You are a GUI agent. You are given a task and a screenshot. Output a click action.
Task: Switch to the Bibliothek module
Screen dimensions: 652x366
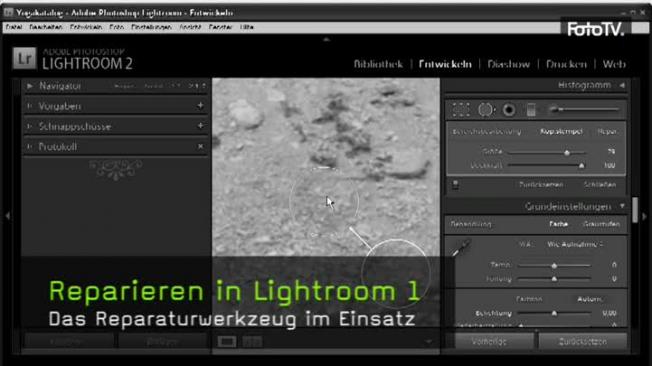coord(378,64)
